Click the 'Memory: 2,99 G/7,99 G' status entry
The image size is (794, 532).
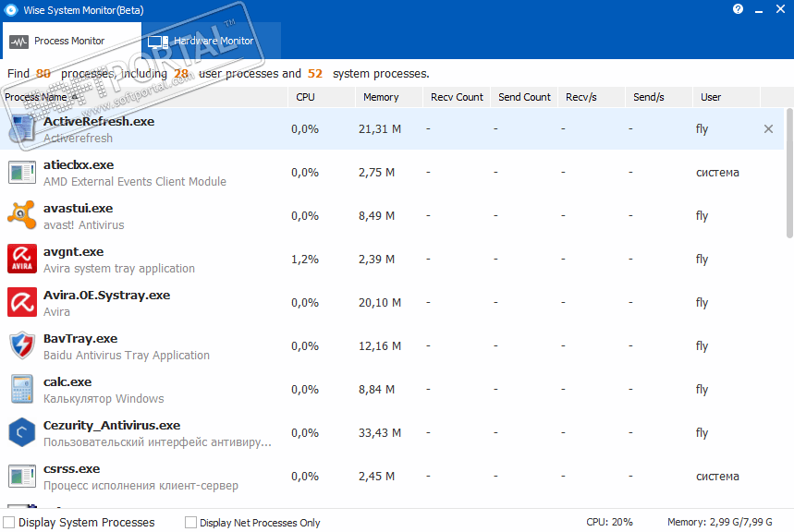[x=719, y=522]
